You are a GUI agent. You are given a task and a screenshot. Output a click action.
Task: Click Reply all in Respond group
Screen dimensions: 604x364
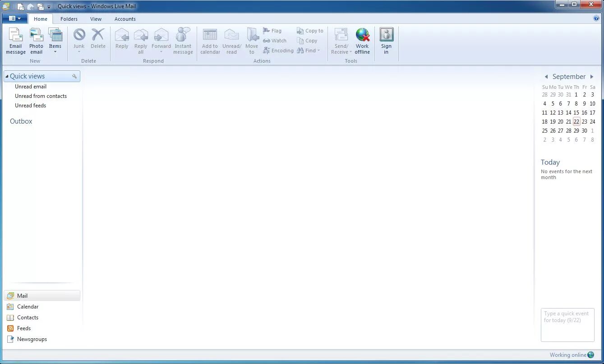(x=141, y=41)
